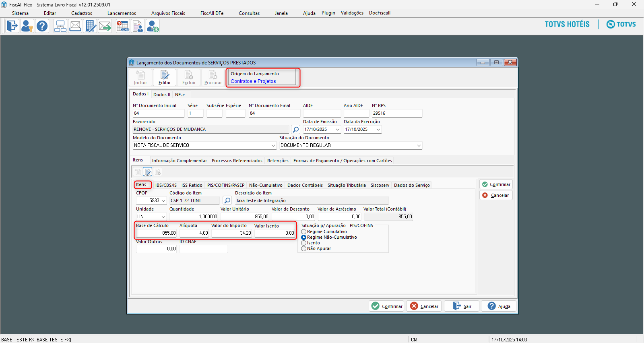The image size is (644, 343).
Task: Click the Quantidade field
Action: (194, 217)
